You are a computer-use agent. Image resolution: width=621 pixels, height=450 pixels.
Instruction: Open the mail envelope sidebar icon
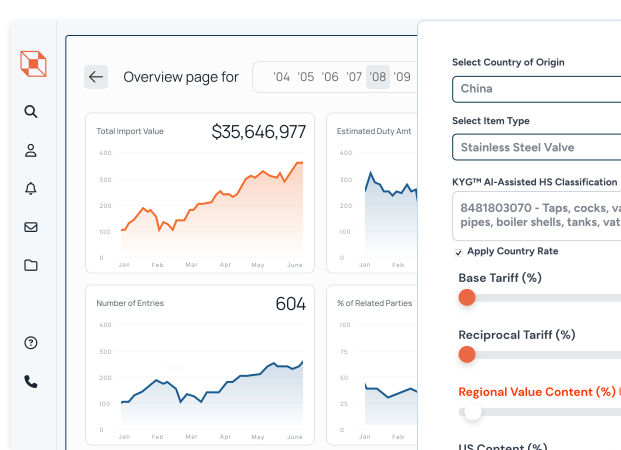point(31,227)
